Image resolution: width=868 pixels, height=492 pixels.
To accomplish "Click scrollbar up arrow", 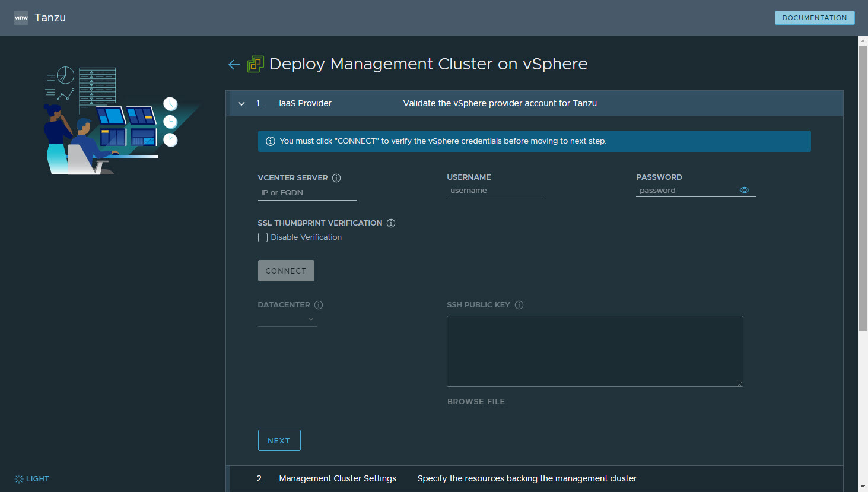I will (863, 40).
